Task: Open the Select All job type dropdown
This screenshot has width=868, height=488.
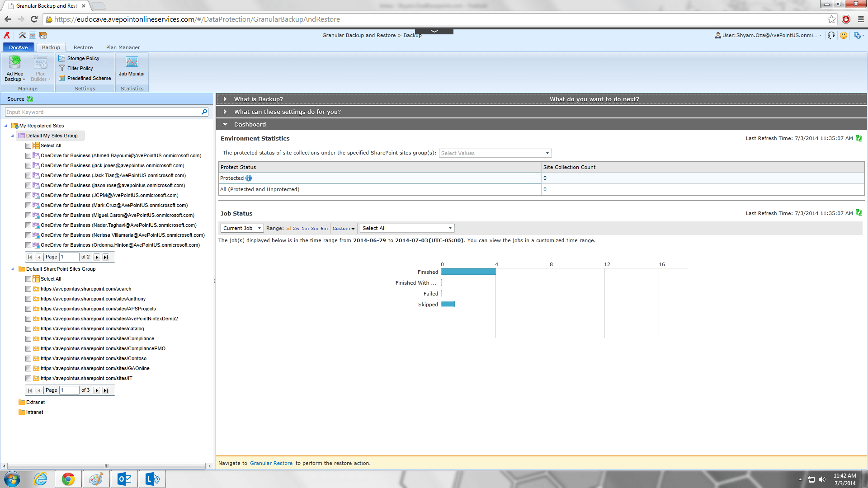Action: 407,228
